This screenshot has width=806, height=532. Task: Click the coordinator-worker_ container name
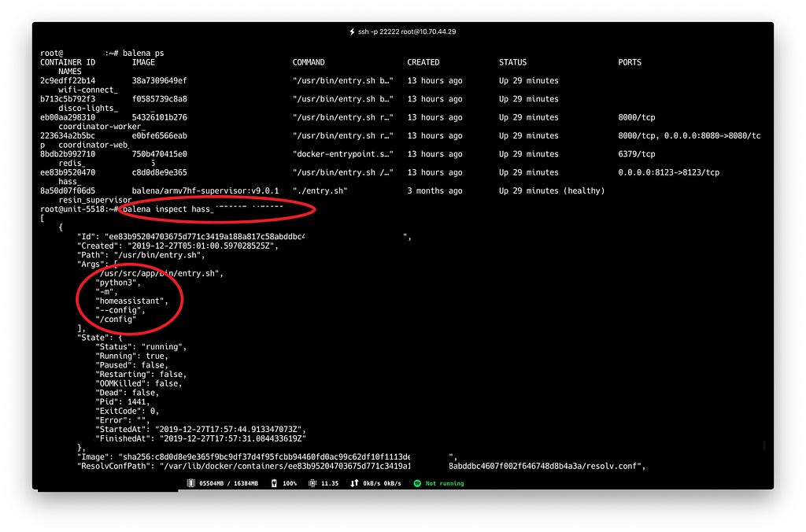[x=102, y=127]
